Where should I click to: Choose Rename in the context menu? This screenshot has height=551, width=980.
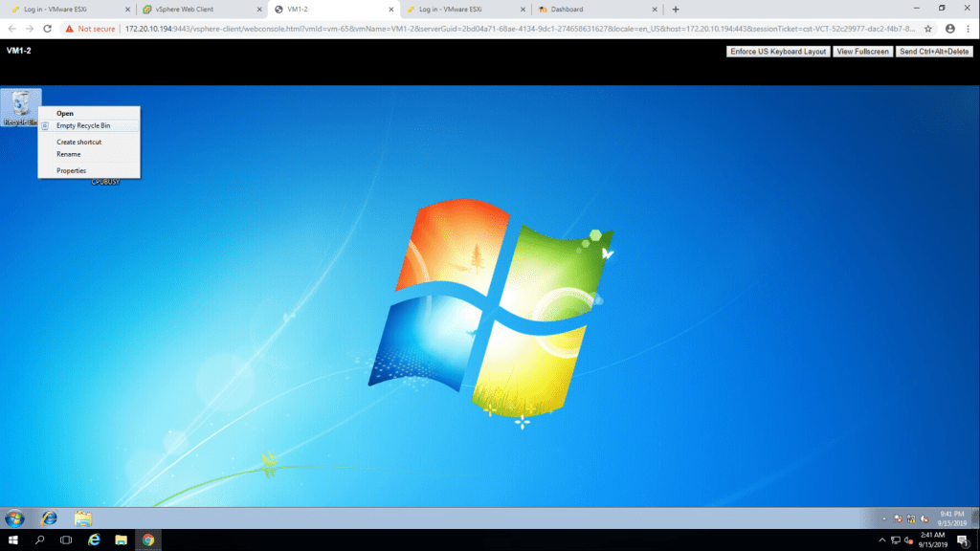68,154
